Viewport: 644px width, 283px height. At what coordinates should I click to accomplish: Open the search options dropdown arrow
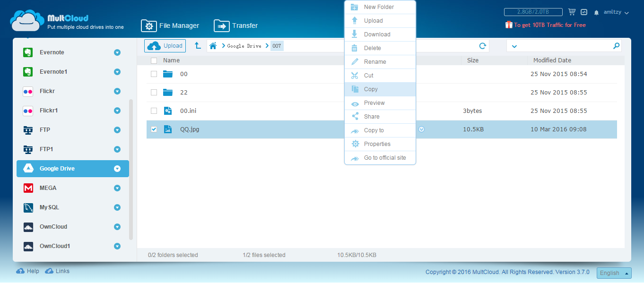pos(514,46)
